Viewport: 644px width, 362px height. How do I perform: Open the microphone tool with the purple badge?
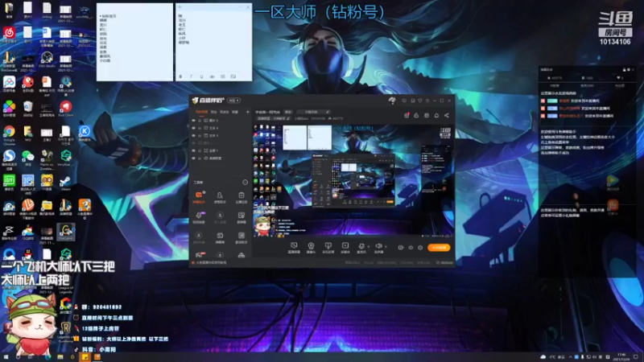tap(199, 216)
